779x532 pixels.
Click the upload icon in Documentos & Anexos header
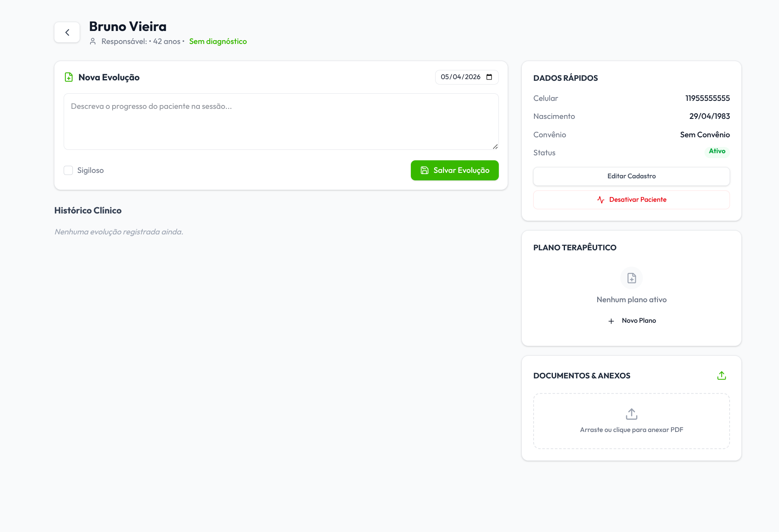[x=721, y=375]
